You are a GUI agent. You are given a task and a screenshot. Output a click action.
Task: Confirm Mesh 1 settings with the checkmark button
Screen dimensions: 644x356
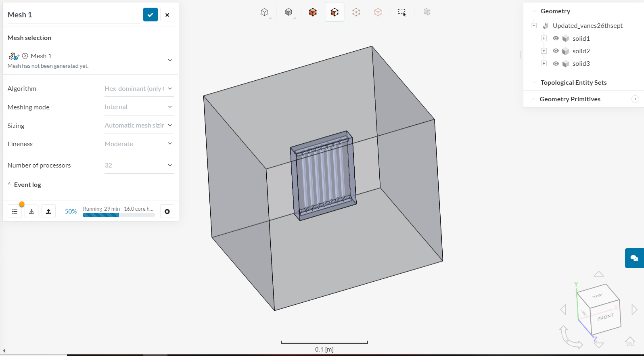click(x=150, y=15)
